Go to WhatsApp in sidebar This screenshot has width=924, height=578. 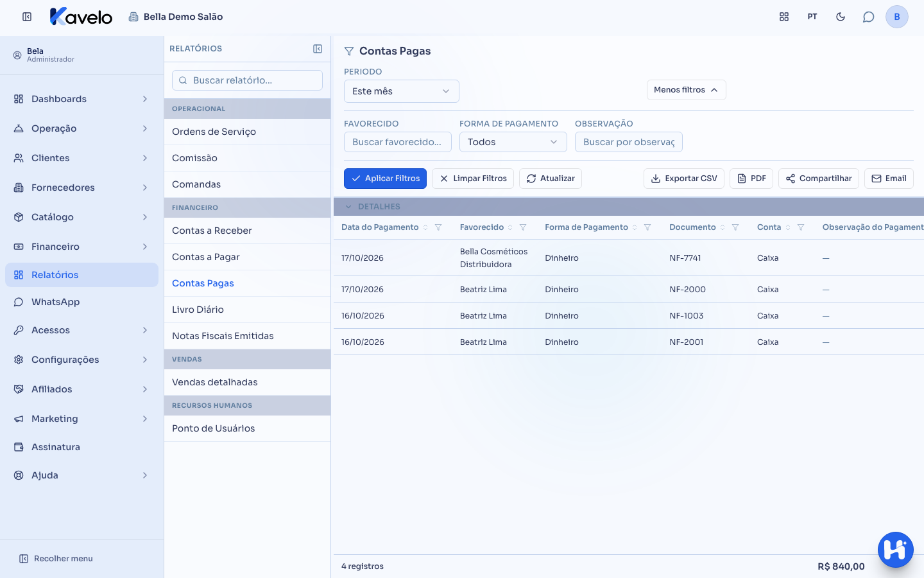81,302
